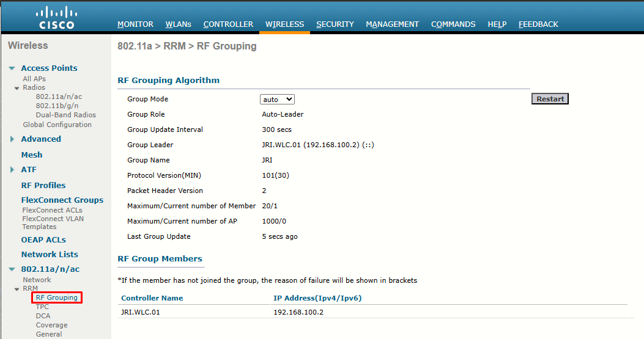Select RRM in sidebar tree
The image size is (644, 339).
pos(31,288)
